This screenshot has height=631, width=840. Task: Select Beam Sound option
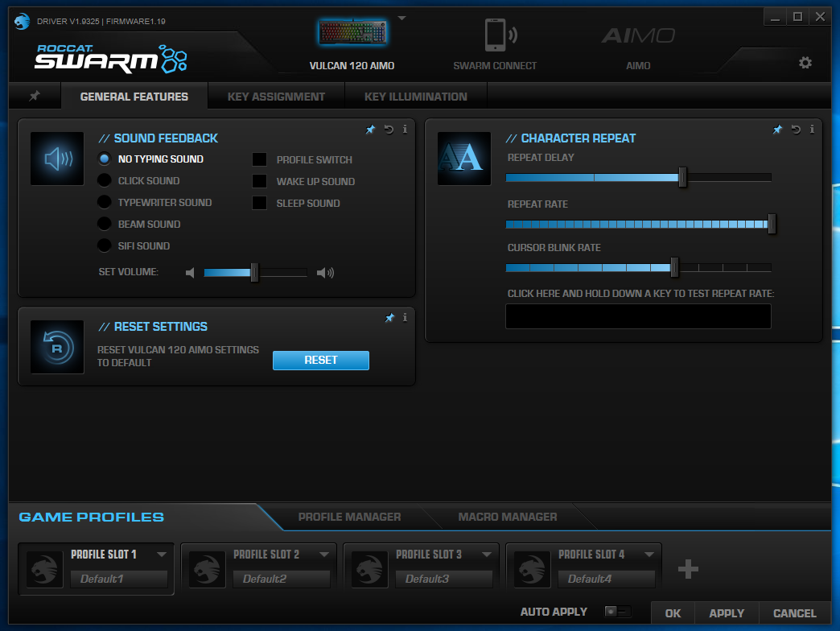pyautogui.click(x=105, y=224)
